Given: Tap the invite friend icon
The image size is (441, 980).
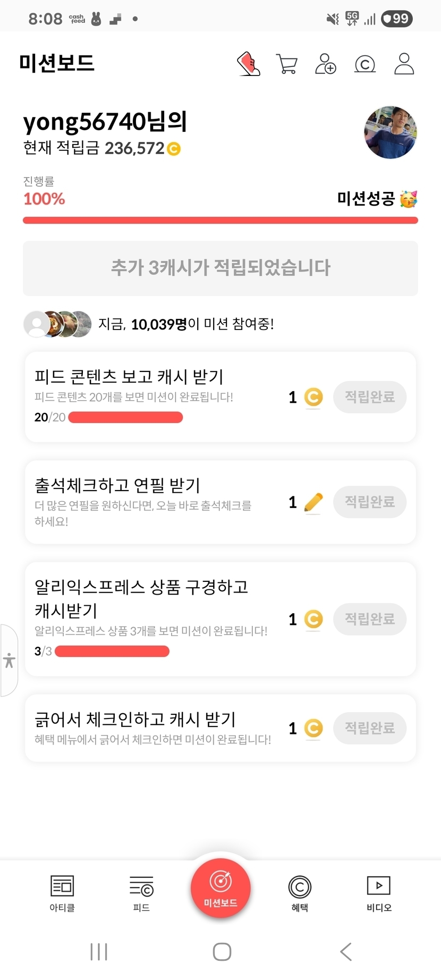Looking at the screenshot, I should 326,64.
